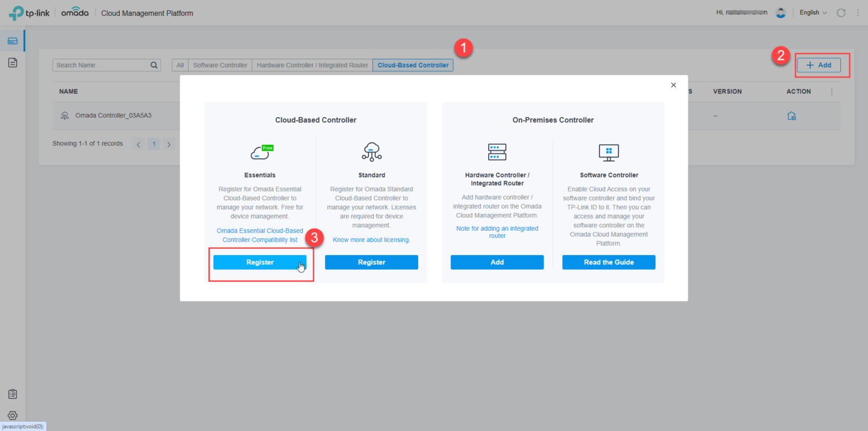Expand the English language dropdown

813,13
